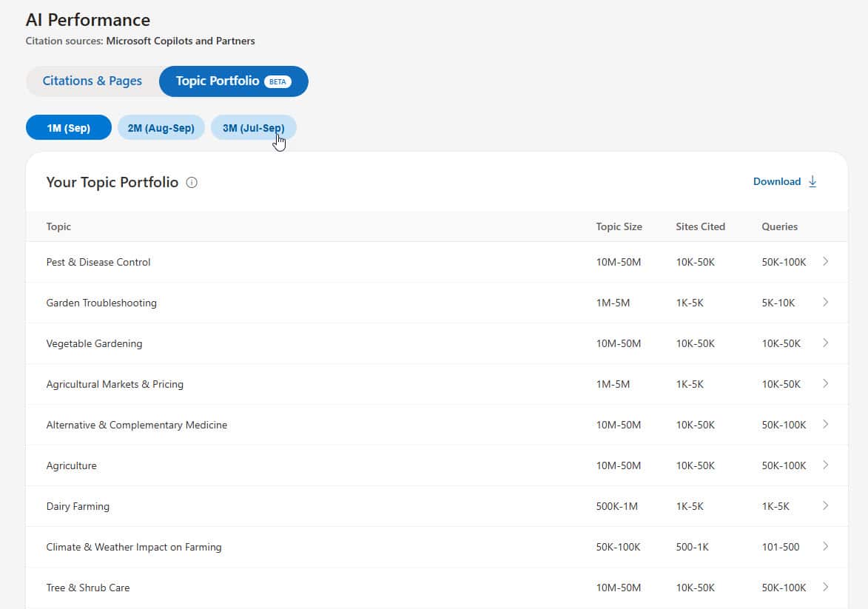Click the info icon beside Your Topic Portfolio
Screen dimensions: 868x609
[x=192, y=182]
